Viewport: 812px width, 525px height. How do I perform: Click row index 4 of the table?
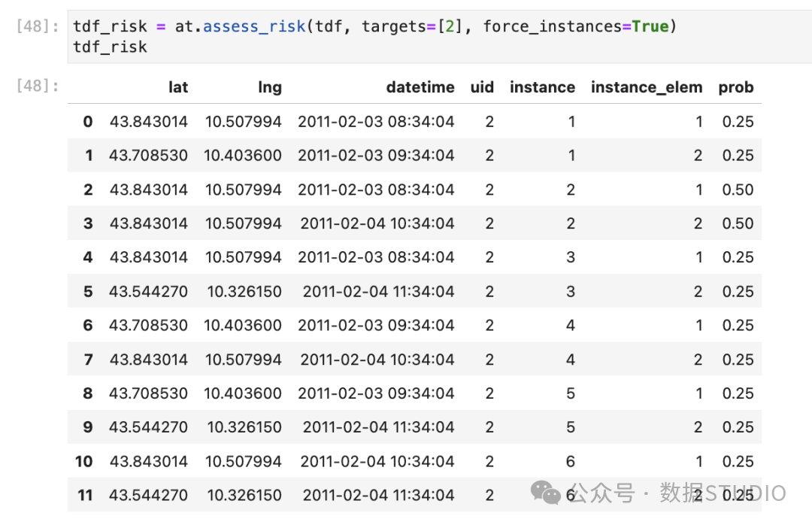(x=88, y=257)
